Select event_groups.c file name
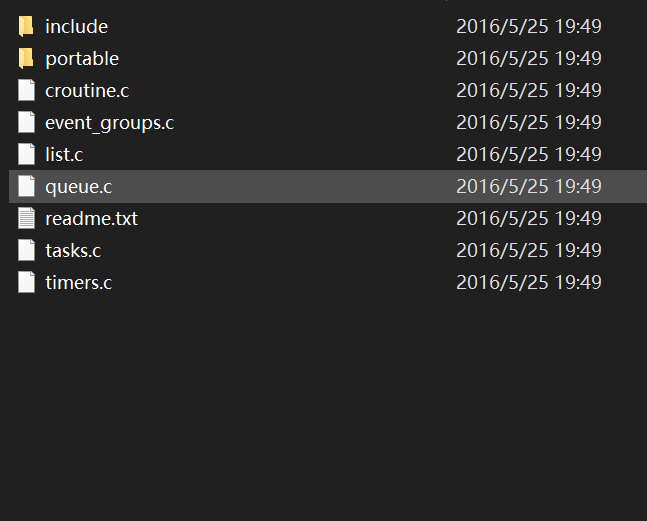Image resolution: width=647 pixels, height=521 pixels. [109, 123]
